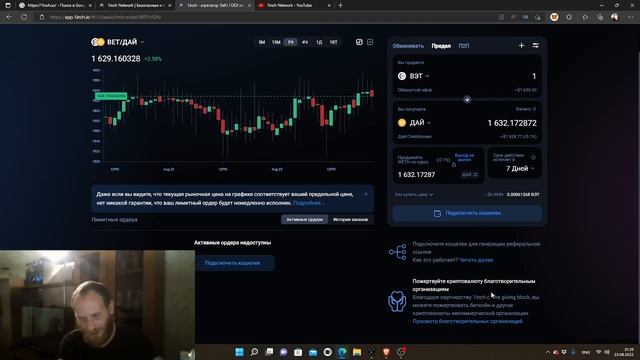Open Microsoft Edge from the taskbar

[342, 352]
